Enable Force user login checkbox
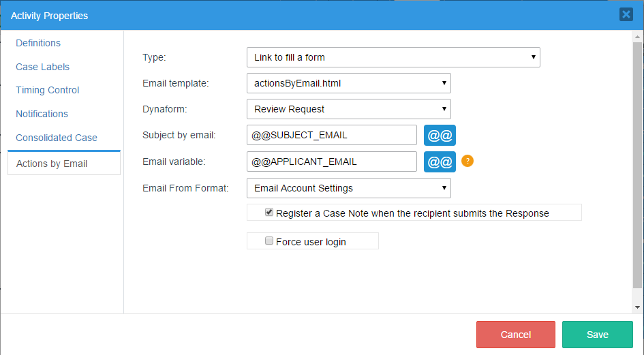The image size is (644, 355). click(269, 241)
